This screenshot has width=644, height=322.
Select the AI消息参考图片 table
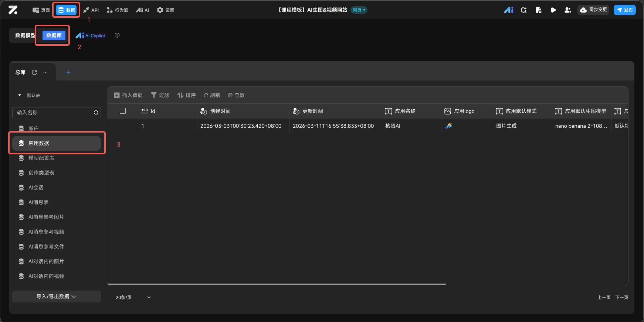click(x=57, y=217)
